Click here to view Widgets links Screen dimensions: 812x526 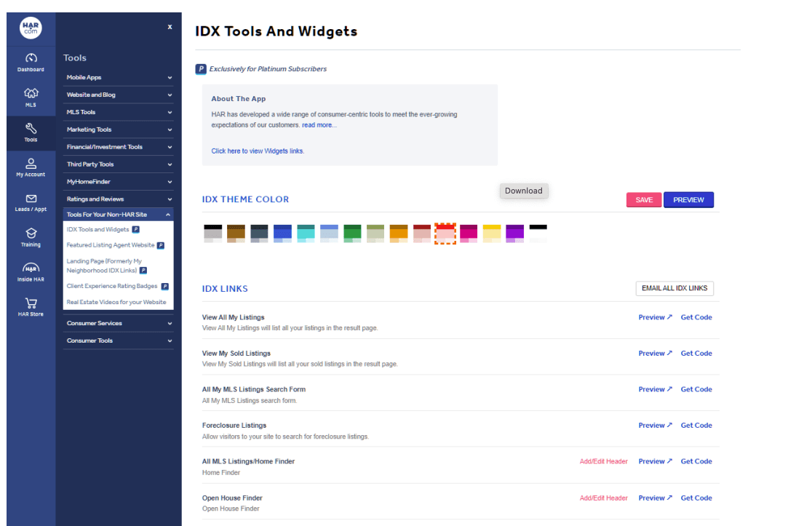(258, 151)
